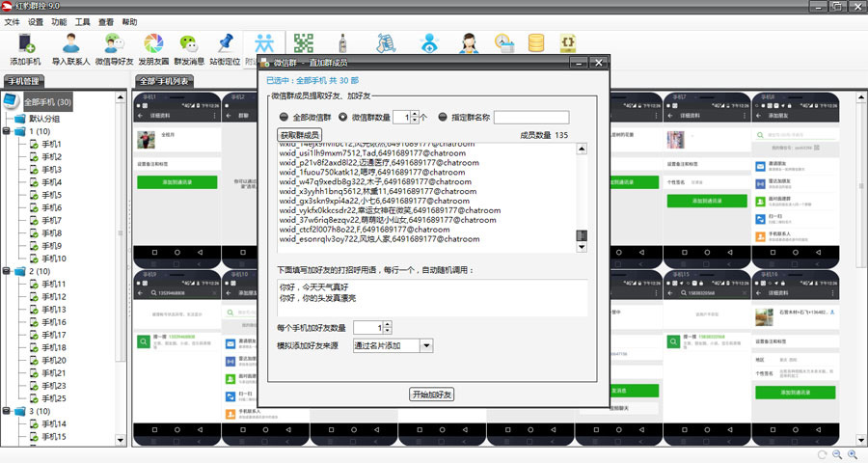This screenshot has width=868, height=463.
Task: Click the phone grid scroll-down arrow
Action: tap(861, 440)
